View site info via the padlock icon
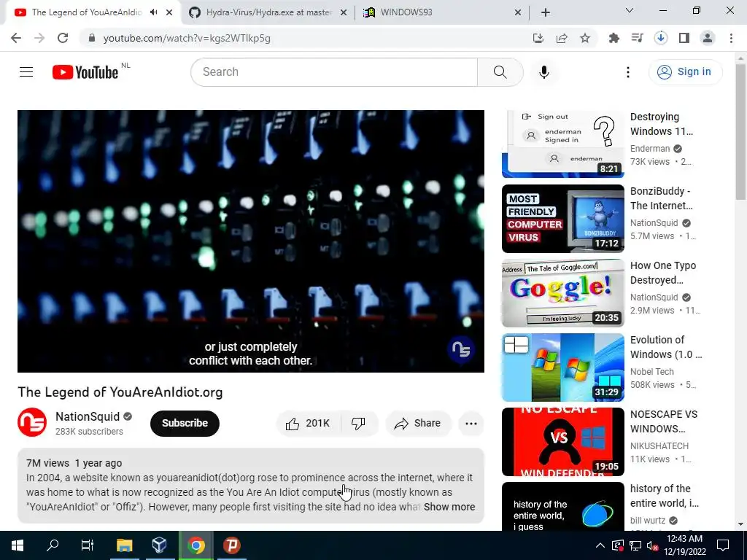Screen dimensions: 747x560 92,38
